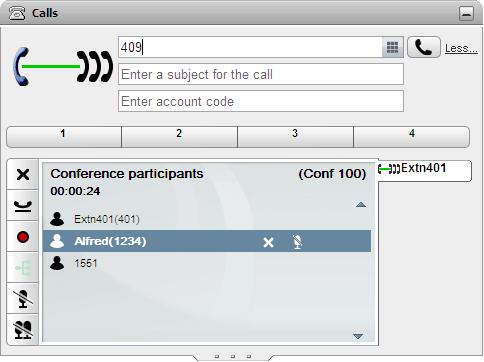Toggle mute all participants icon
484x362 pixels.
[x=23, y=330]
